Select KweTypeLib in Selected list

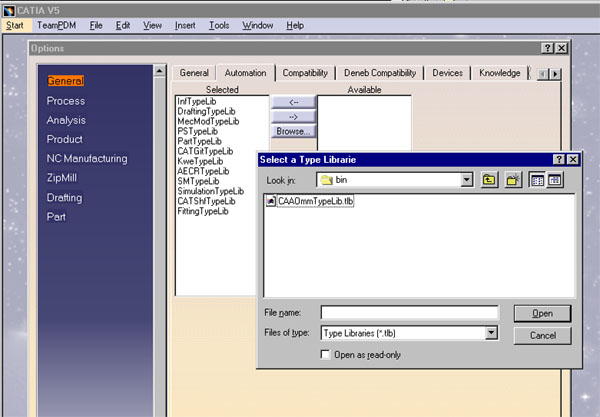[200, 161]
